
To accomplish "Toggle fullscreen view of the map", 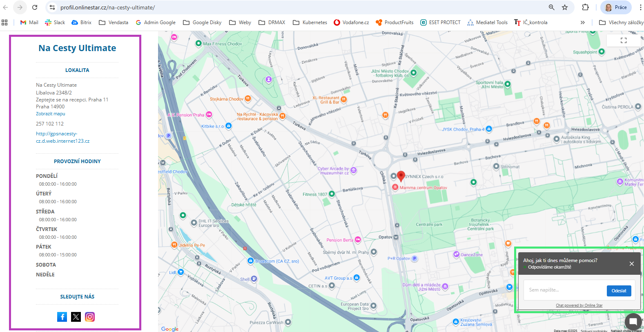I will [624, 40].
